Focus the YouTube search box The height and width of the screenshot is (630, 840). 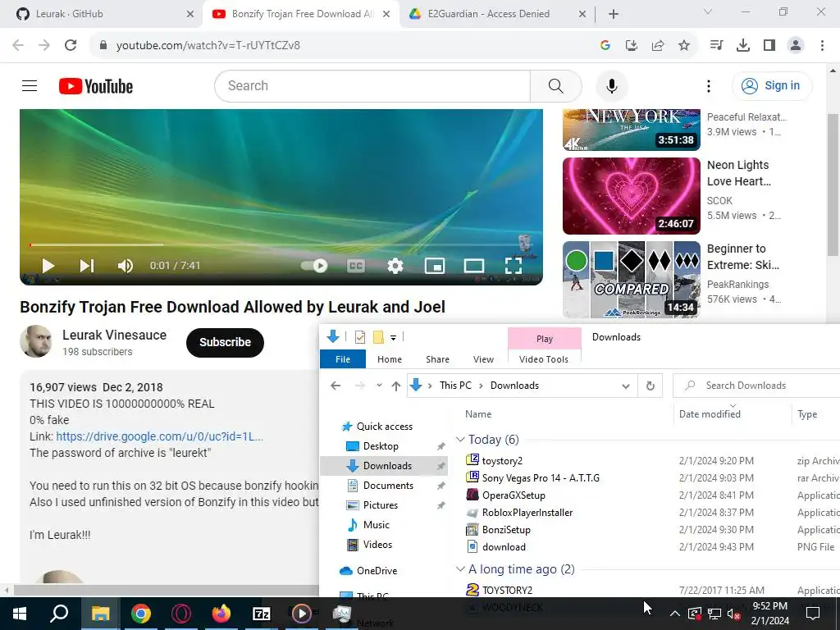point(372,85)
